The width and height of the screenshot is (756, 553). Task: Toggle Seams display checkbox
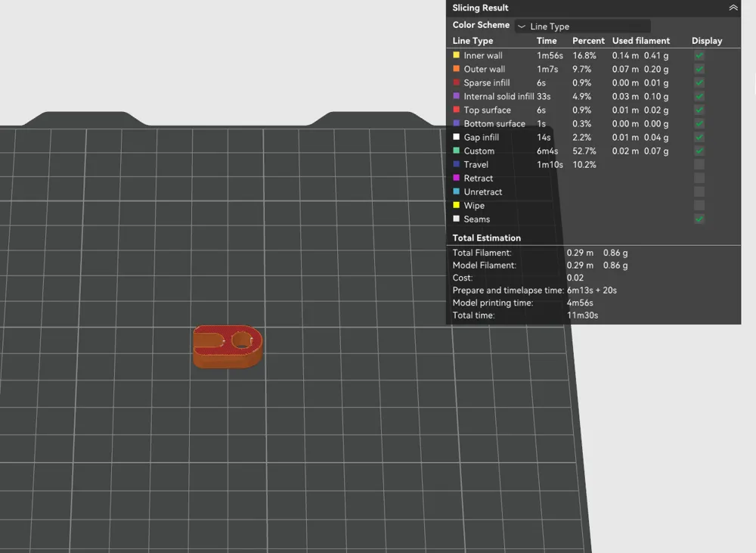pos(699,219)
